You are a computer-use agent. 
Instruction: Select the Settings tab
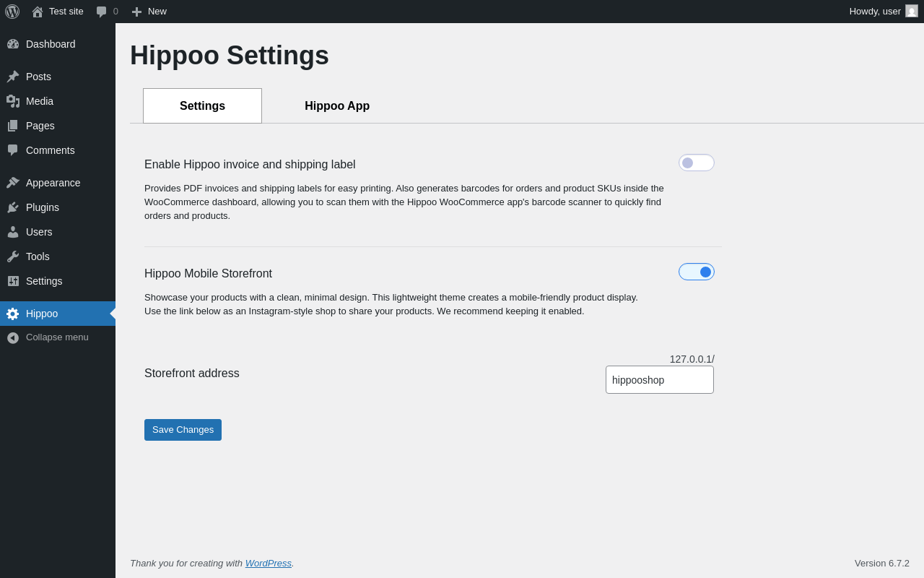click(x=202, y=106)
